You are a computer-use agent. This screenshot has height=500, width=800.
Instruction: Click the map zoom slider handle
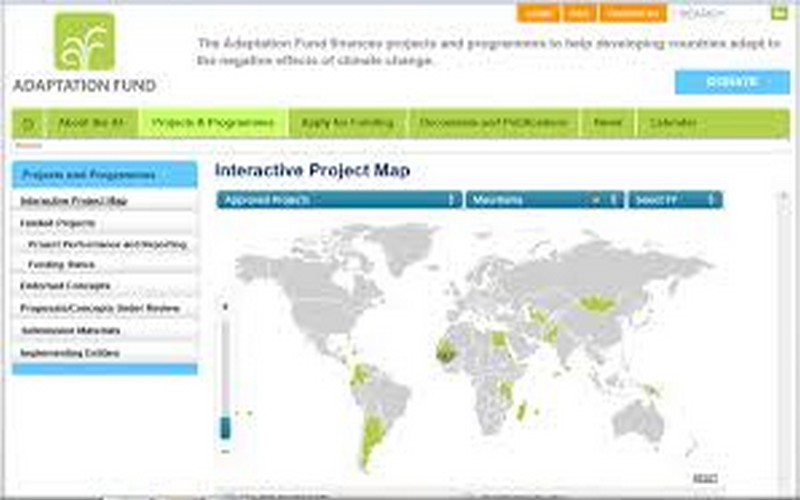tap(225, 428)
